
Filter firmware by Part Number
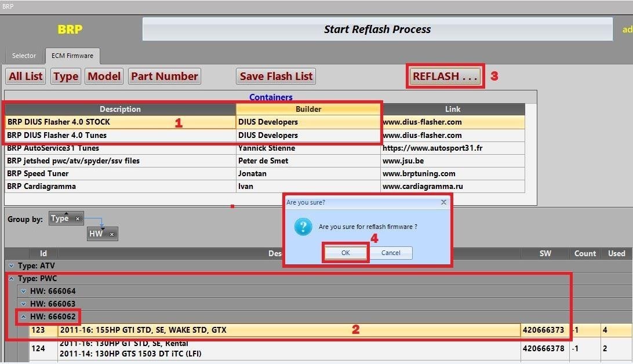(164, 76)
